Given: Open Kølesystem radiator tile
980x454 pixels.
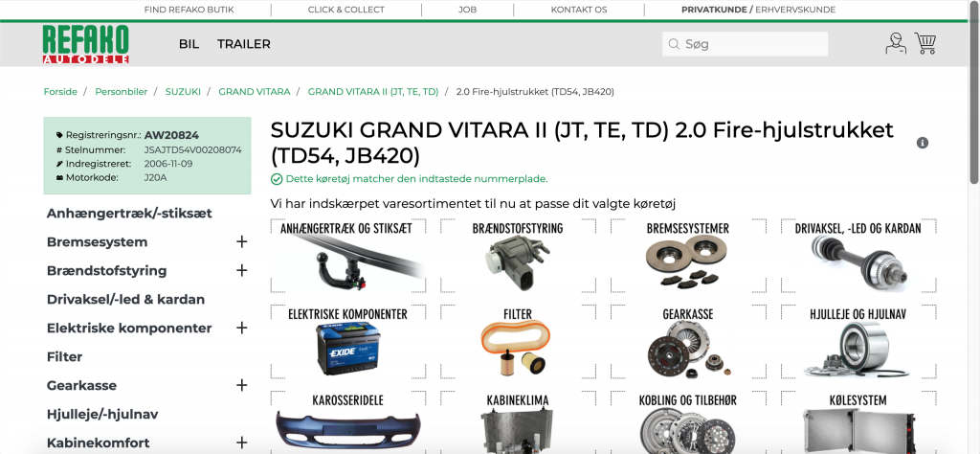Looking at the screenshot, I should [858, 422].
